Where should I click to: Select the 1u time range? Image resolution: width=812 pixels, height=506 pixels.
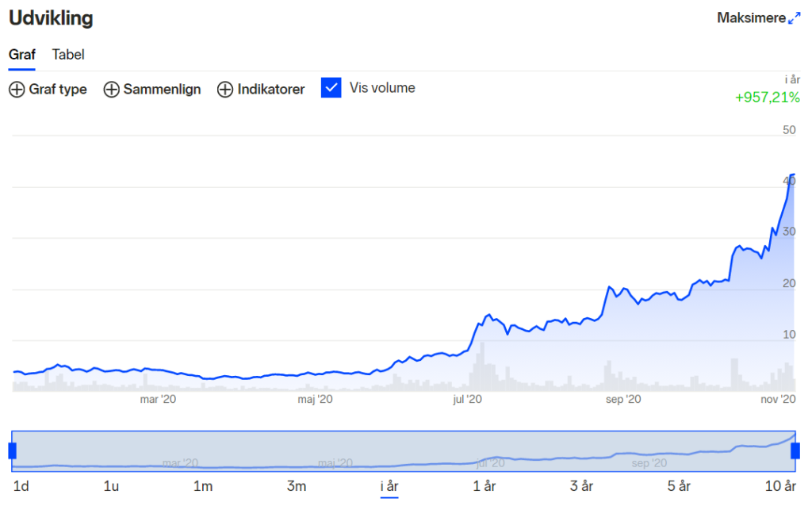(x=111, y=486)
